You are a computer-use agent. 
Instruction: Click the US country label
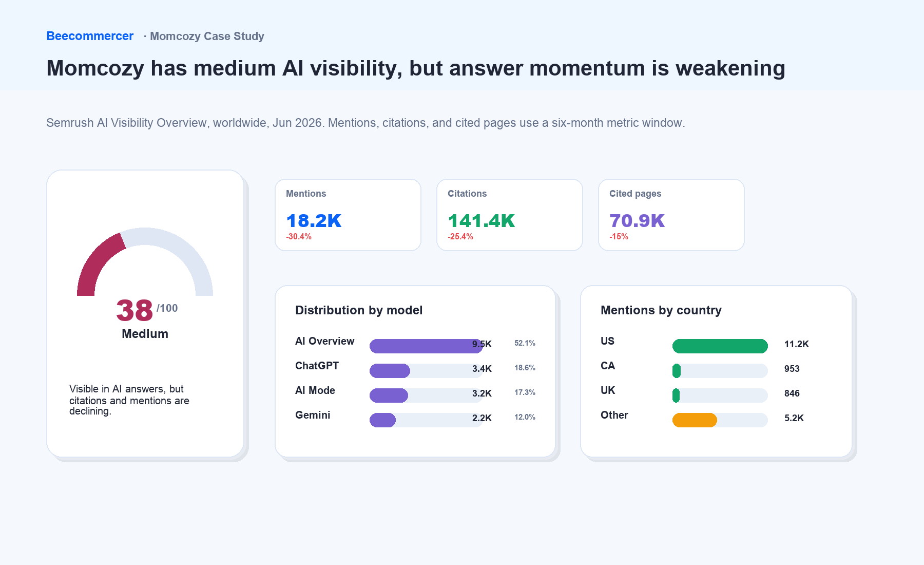[607, 341]
